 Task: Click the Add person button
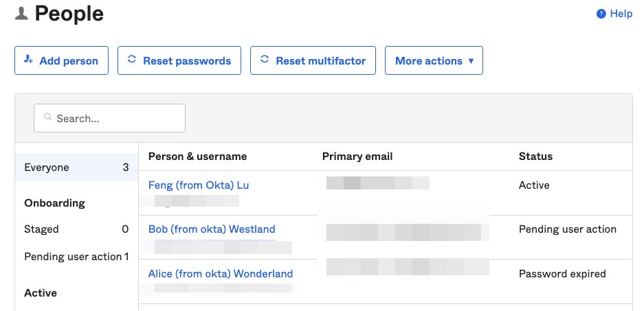(x=62, y=60)
